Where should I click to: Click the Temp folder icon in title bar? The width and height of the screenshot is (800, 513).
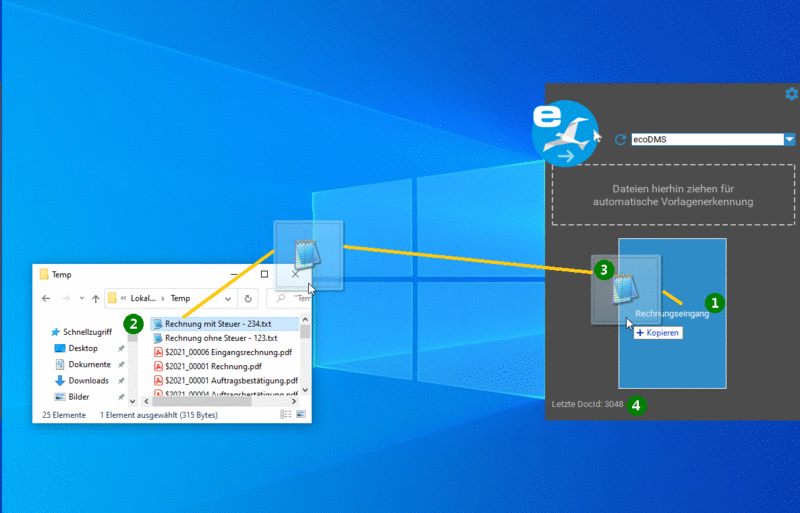tap(44, 275)
